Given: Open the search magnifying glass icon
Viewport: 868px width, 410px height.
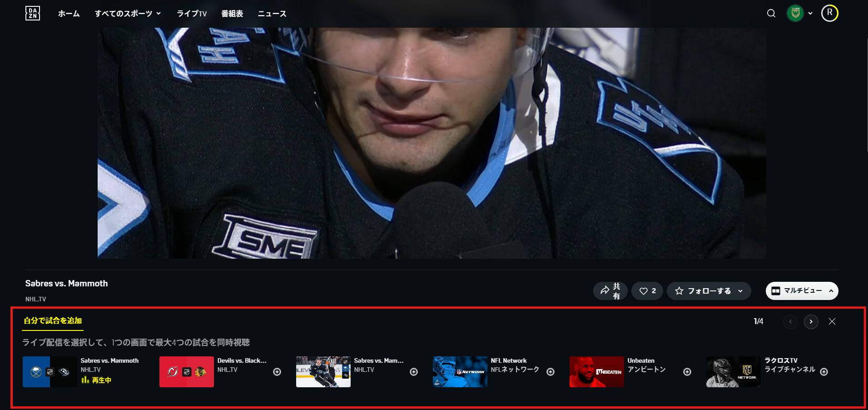Looking at the screenshot, I should point(771,13).
